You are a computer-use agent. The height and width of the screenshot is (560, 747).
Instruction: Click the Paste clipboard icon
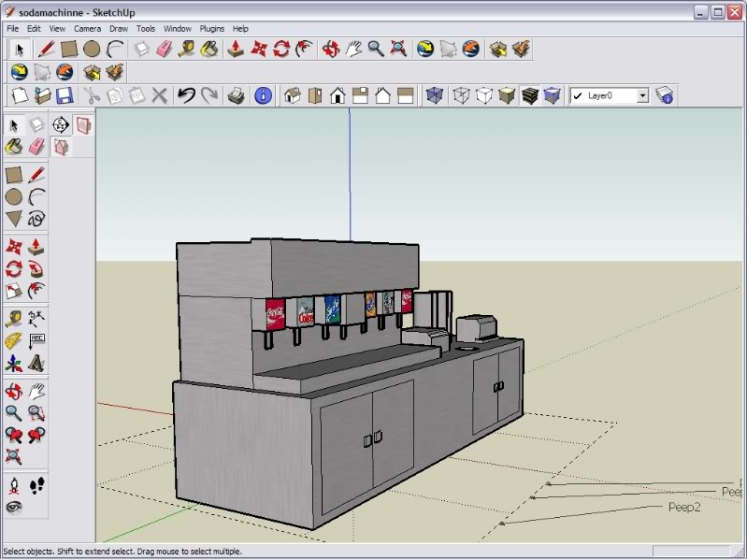click(137, 95)
